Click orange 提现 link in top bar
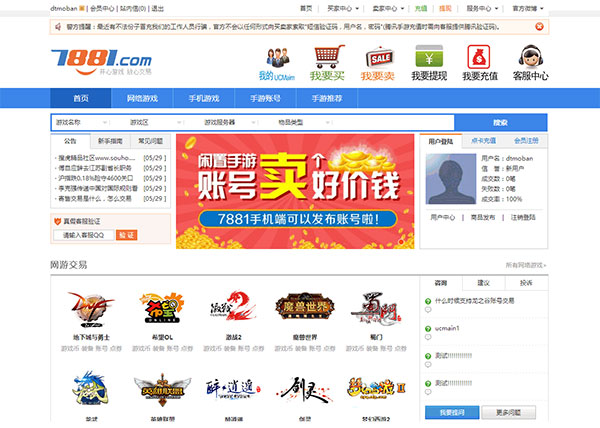 click(x=445, y=8)
